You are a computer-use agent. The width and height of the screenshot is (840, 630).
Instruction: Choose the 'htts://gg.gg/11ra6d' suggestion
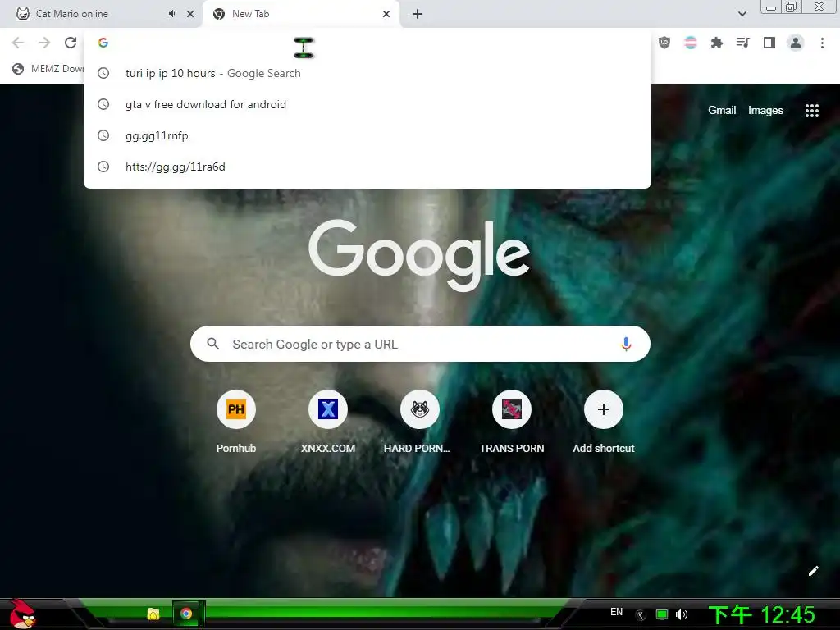click(367, 167)
